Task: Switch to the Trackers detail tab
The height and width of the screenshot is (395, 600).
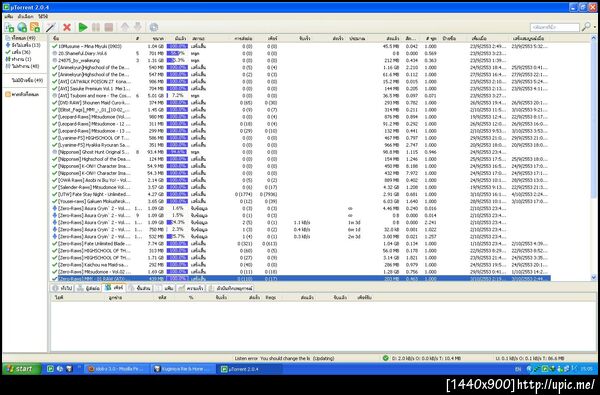Action: [88, 288]
